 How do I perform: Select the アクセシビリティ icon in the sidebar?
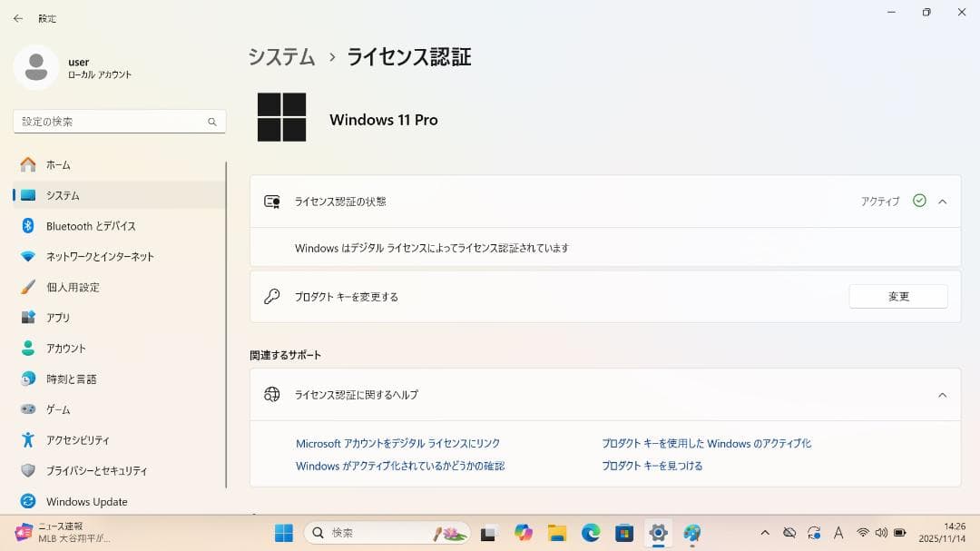(x=28, y=440)
